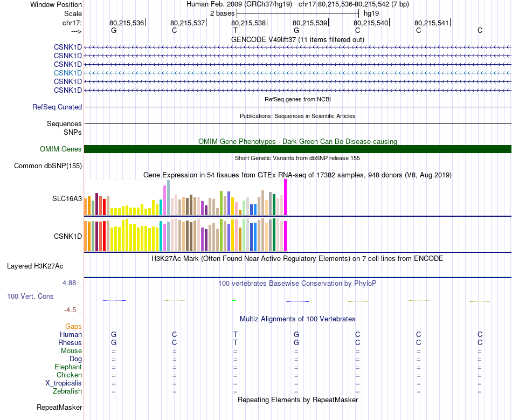Click position marker 80,215,539
This screenshot has height=420, width=512.
click(x=310, y=23)
